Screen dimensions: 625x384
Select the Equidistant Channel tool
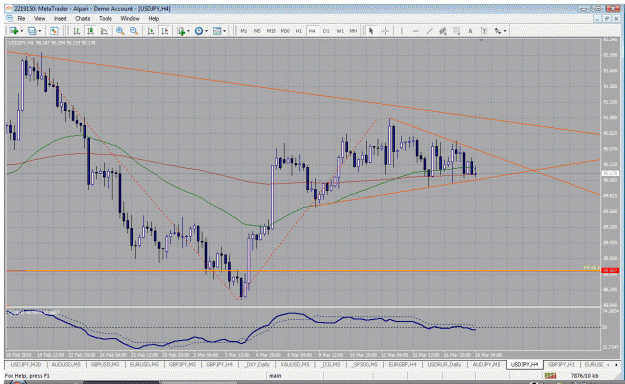pyautogui.click(x=442, y=31)
